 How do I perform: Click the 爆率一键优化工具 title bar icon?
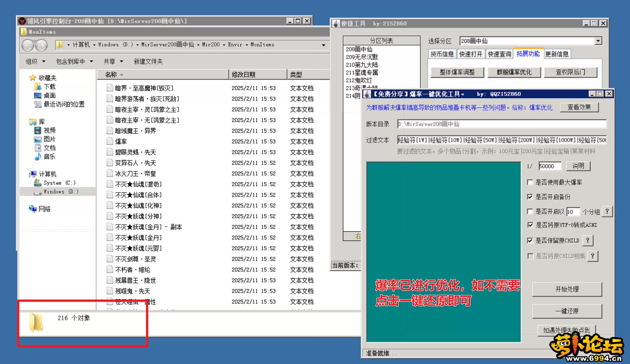[367, 94]
